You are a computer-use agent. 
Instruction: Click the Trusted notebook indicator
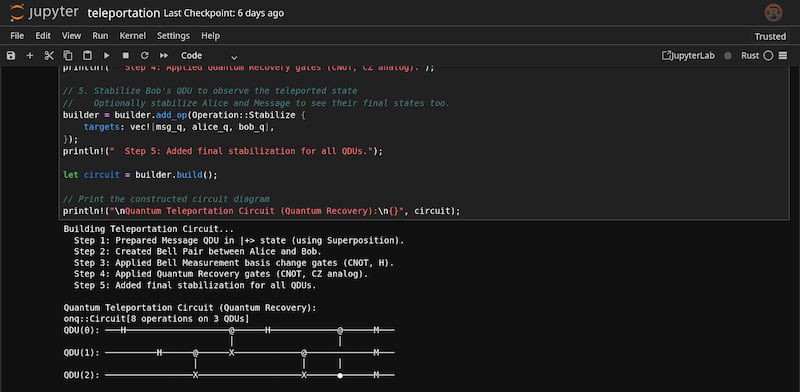coord(770,36)
